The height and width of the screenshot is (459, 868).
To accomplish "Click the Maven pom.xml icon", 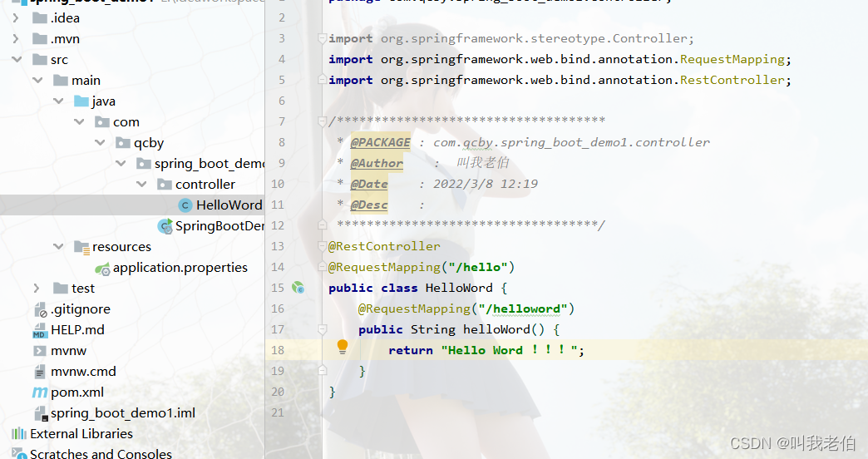I will coord(40,392).
